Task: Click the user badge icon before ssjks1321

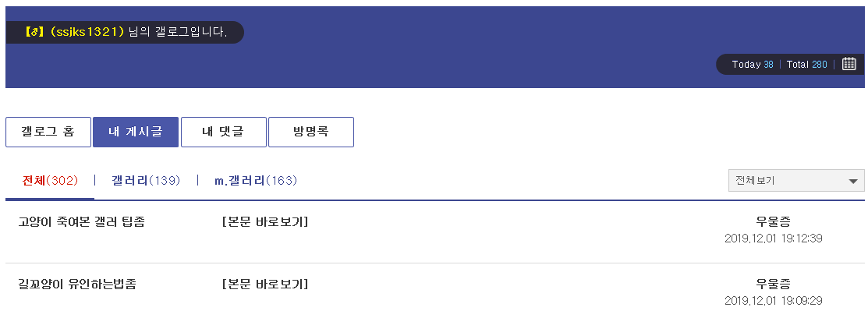Action: 34,32
